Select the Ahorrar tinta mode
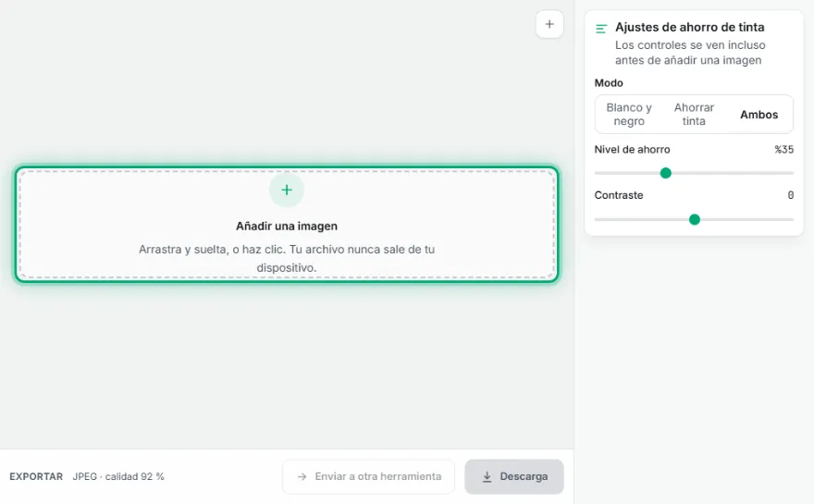814x504 pixels. 694,114
